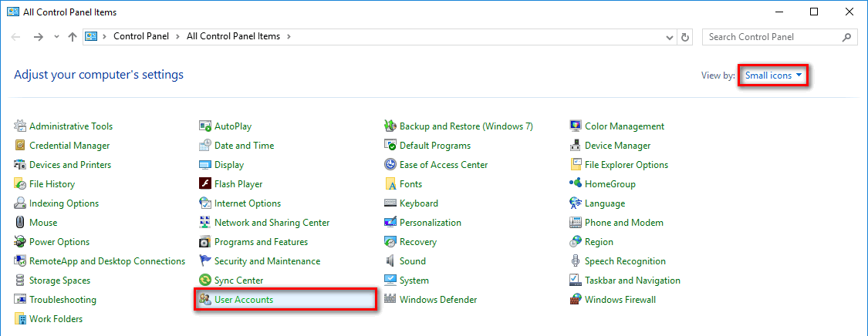The height and width of the screenshot is (336, 868).
Task: Click the All Control Panel Items breadcrumb
Action: [x=234, y=36]
